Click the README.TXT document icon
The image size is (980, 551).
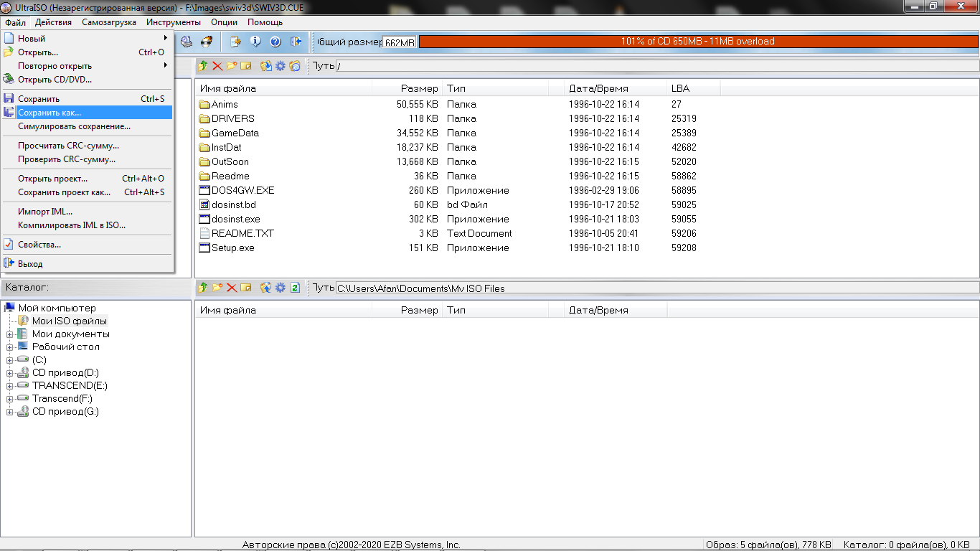pos(204,233)
